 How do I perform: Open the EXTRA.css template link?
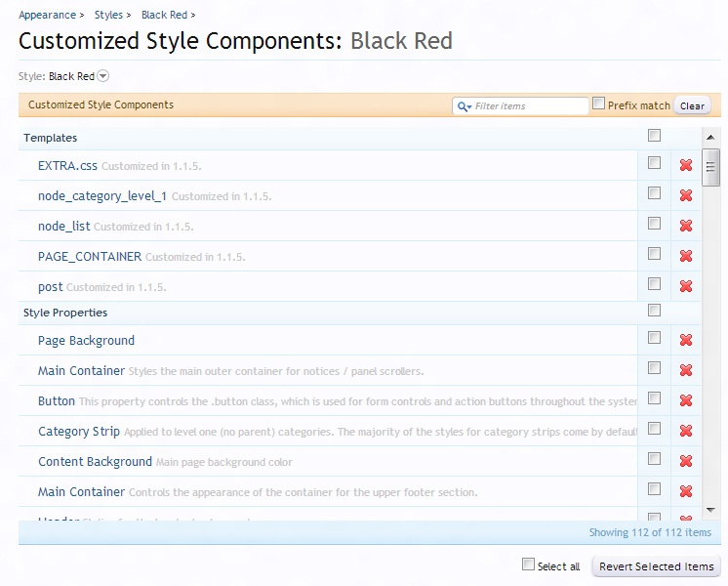67,166
